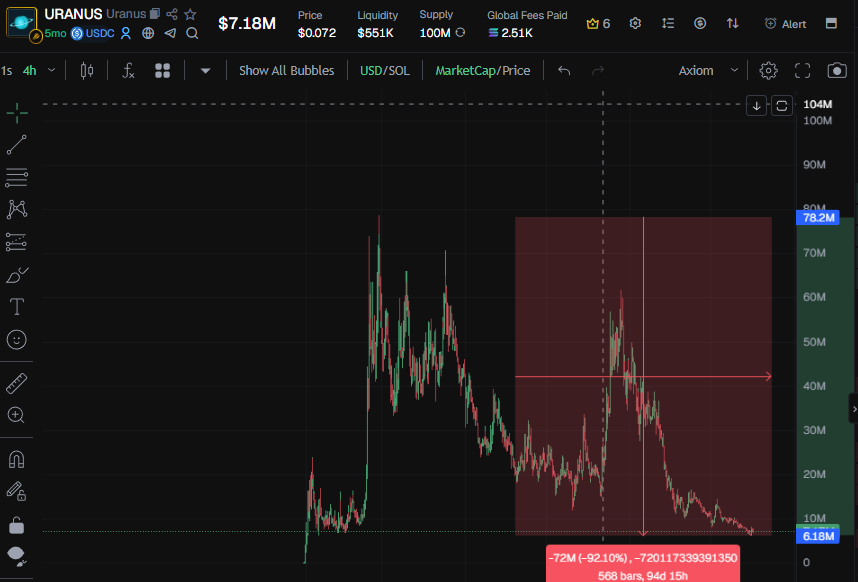The image size is (858, 582).
Task: Toggle the magnet snap mode
Action: tap(17, 459)
